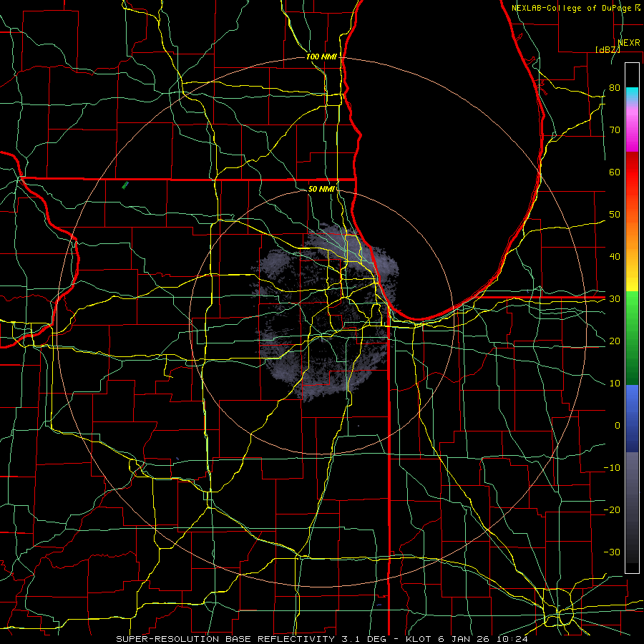Click the NEXR label above the scale
The width and height of the screenshot is (644, 644).
(628, 43)
